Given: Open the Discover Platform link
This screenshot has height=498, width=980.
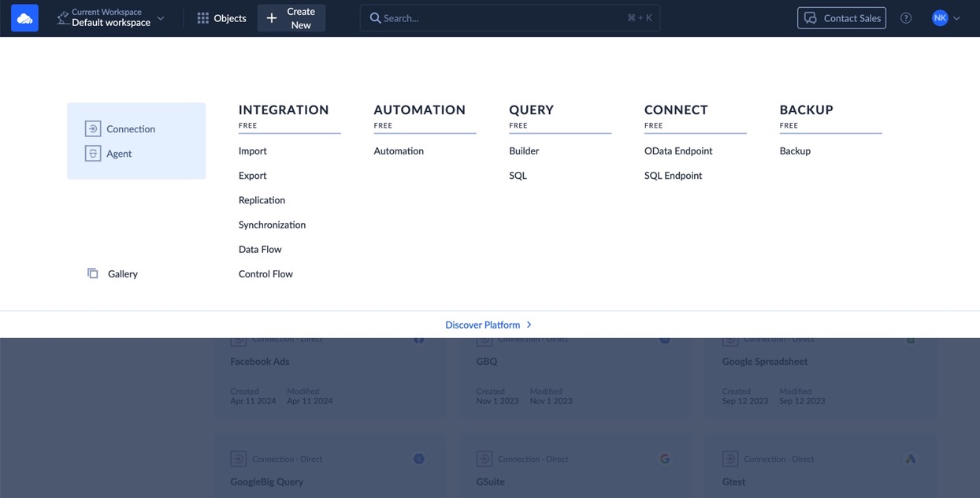Looking at the screenshot, I should (482, 325).
